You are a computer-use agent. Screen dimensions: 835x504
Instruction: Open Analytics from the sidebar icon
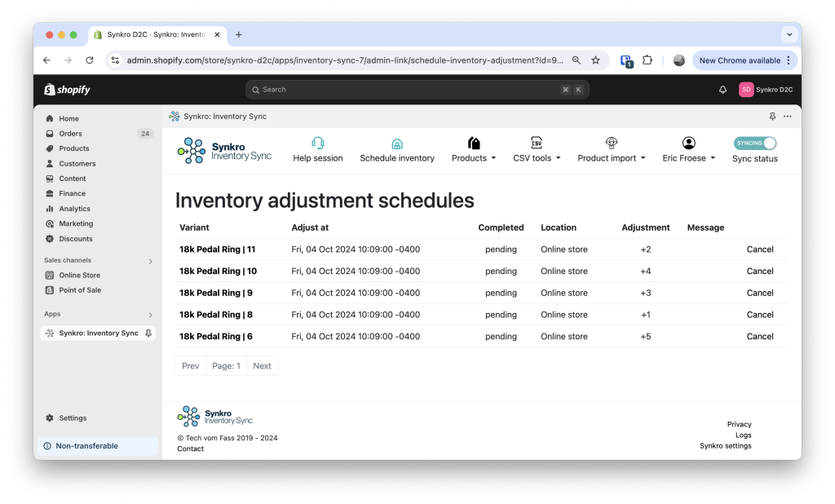coord(51,209)
